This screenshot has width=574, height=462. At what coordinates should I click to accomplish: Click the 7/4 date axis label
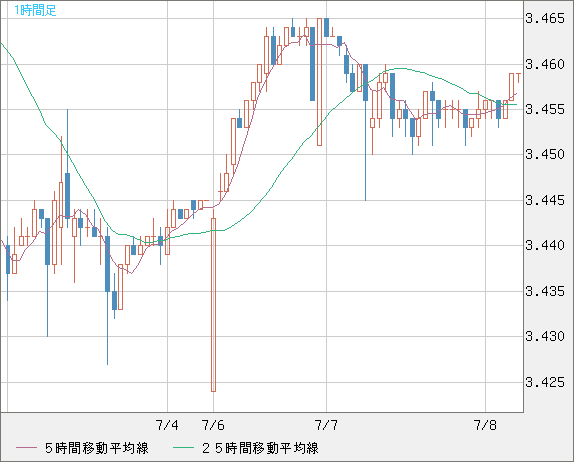pos(167,425)
